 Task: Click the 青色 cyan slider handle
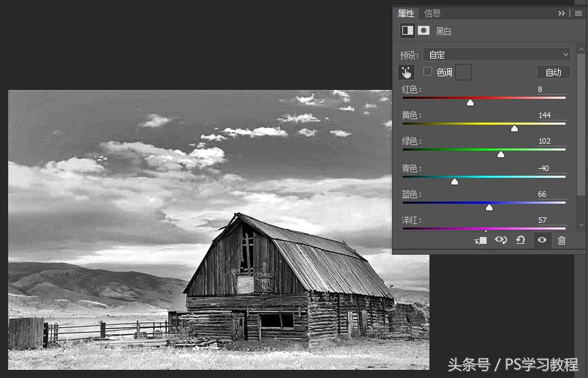click(455, 181)
